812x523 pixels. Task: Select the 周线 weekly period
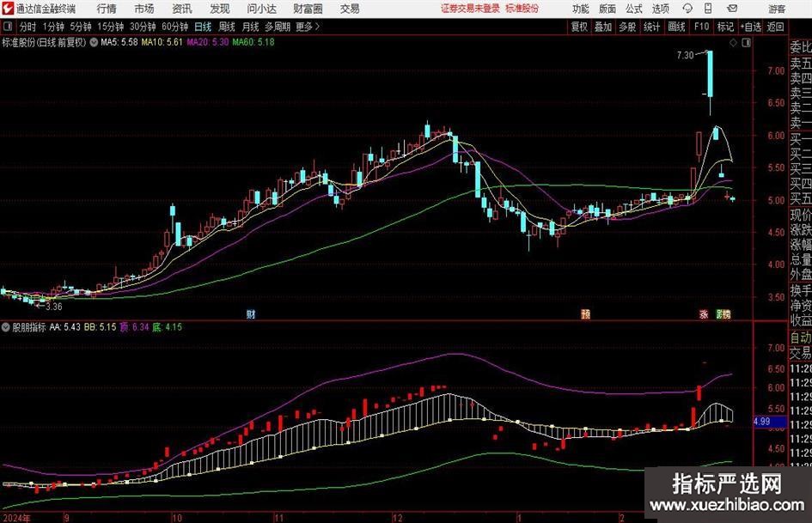pos(227,27)
